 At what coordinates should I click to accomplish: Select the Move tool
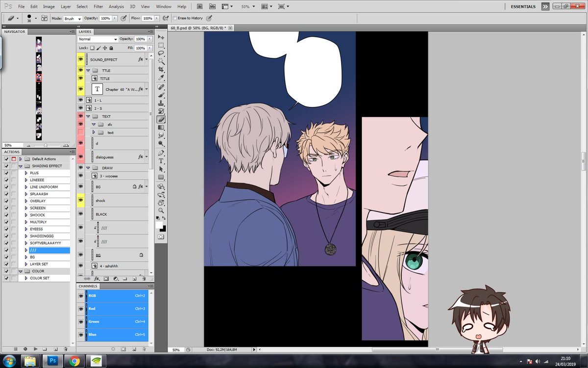pos(161,37)
